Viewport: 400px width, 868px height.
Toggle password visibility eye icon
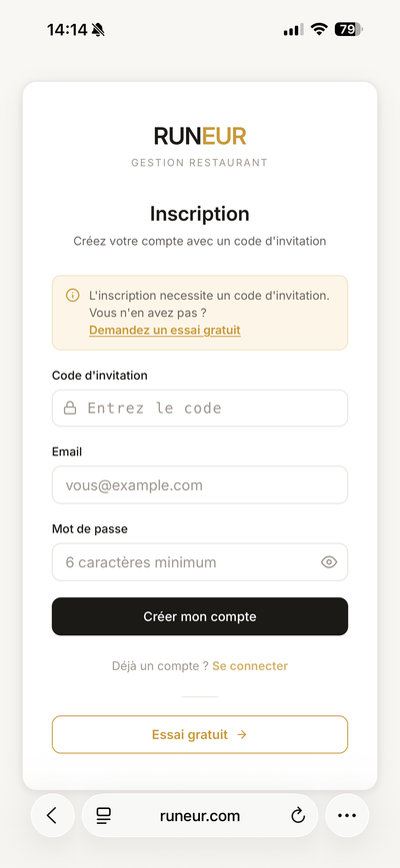[x=329, y=562]
